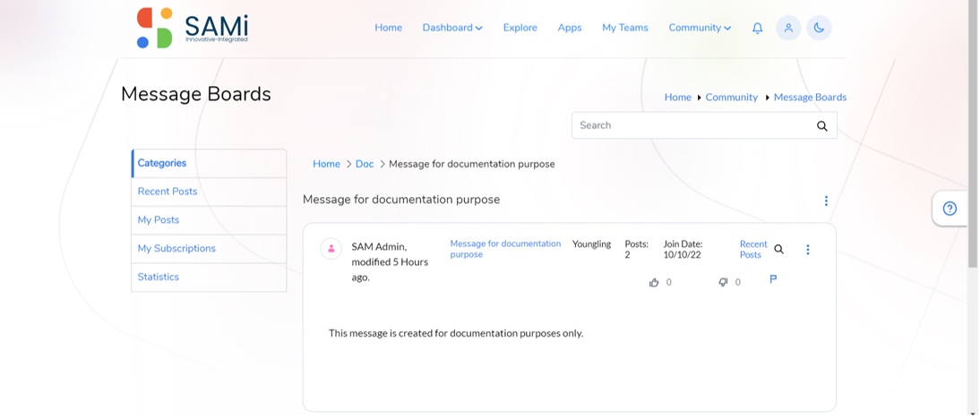
Task: Expand the Community dropdown menu
Action: point(700,28)
